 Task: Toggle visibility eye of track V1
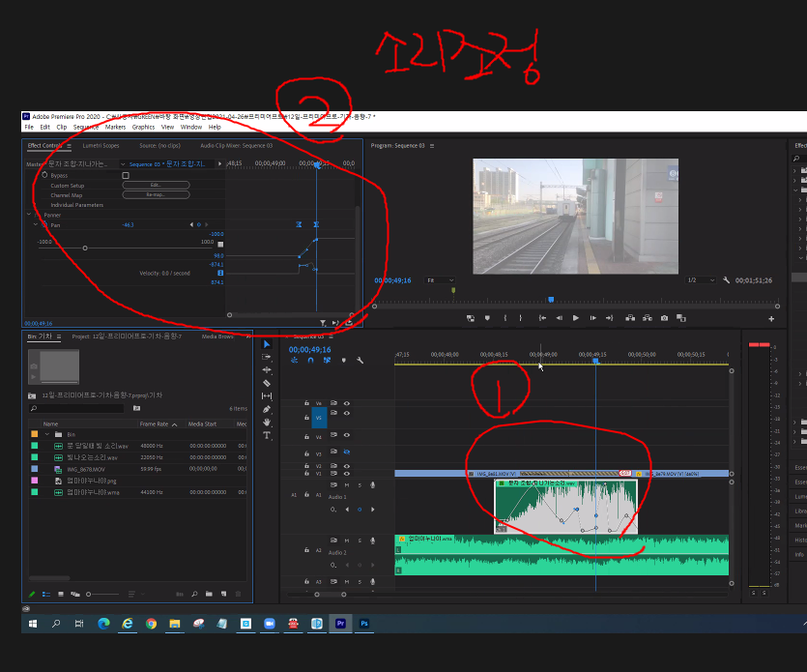[x=347, y=473]
